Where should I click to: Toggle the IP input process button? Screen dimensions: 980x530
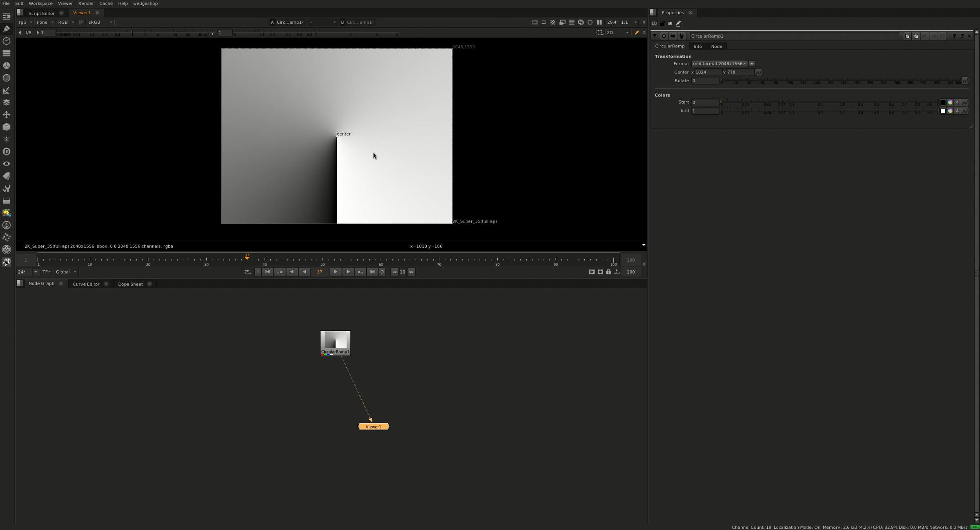point(81,22)
